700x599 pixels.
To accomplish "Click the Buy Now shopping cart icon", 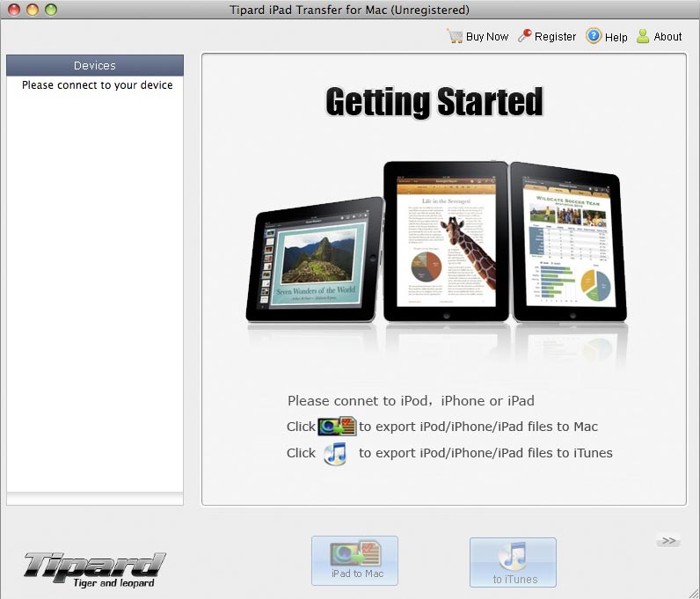I will coord(455,36).
